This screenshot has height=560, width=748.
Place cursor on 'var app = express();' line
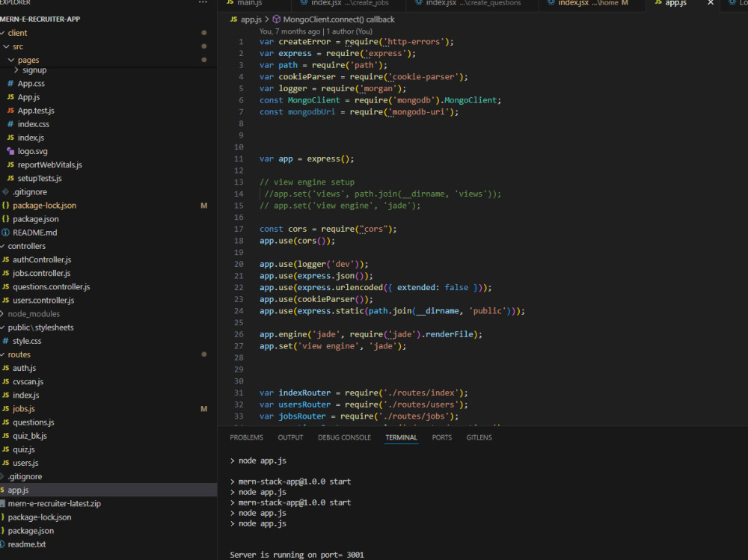(307, 159)
